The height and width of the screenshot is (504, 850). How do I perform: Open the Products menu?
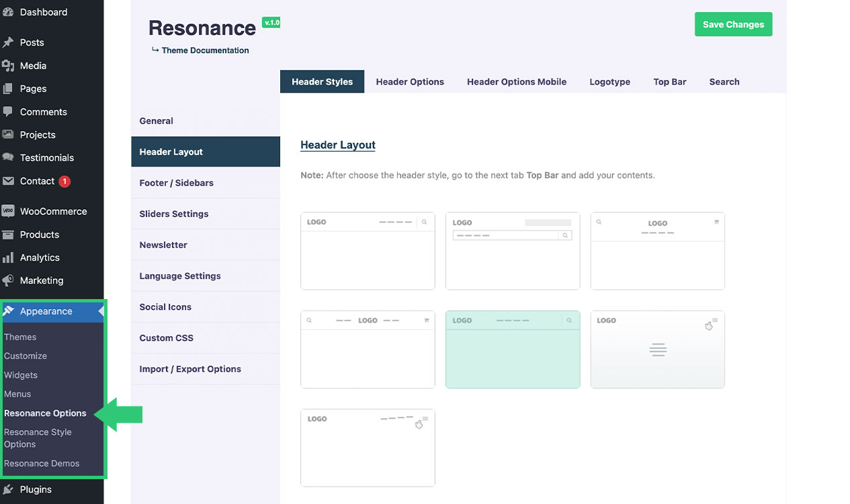coord(40,235)
